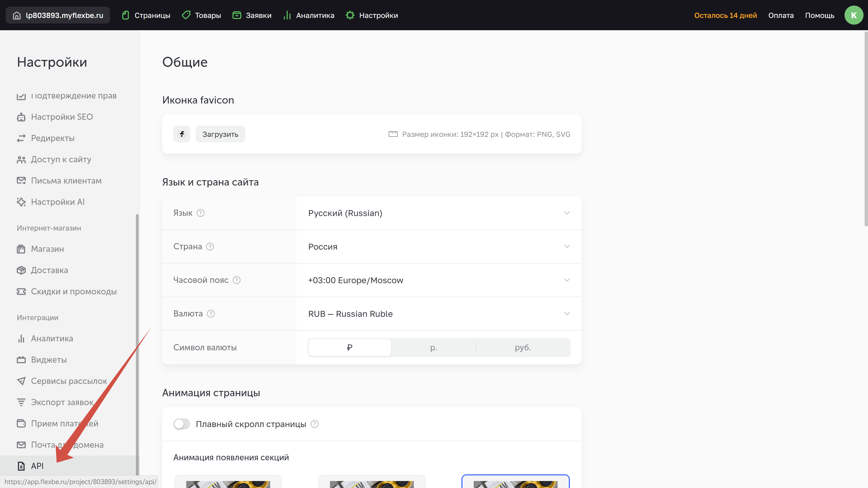Click the Redirects arrows icon

(21, 138)
